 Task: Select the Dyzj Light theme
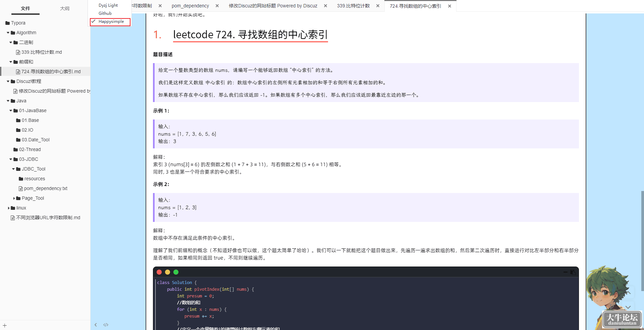108,5
